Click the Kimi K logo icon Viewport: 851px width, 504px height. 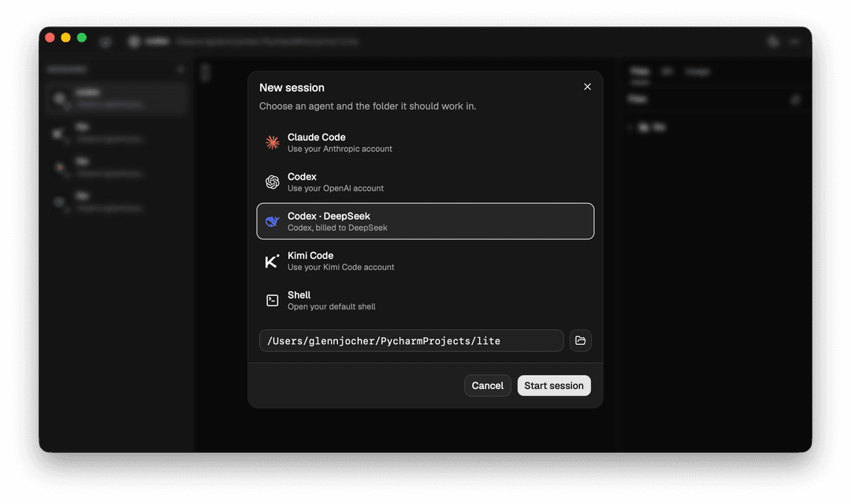pos(273,261)
